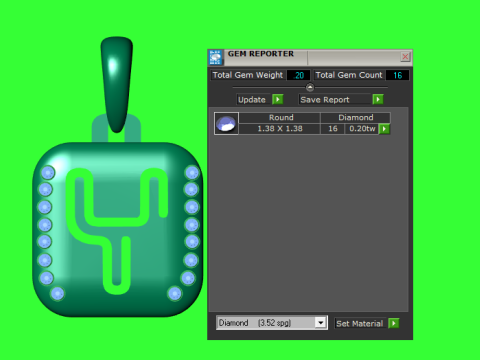The width and height of the screenshot is (480, 360).
Task: Click the green arrow beside Save Report
Action: 378,99
